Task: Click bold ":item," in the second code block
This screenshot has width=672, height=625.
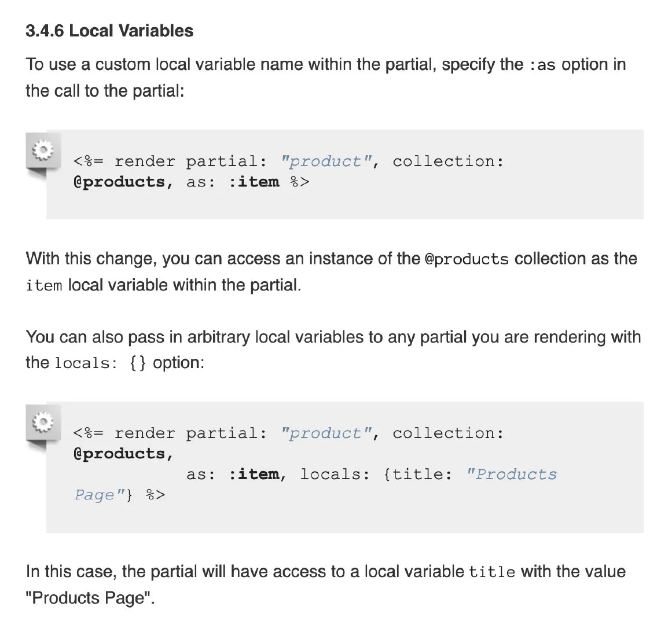Action: [x=258, y=475]
